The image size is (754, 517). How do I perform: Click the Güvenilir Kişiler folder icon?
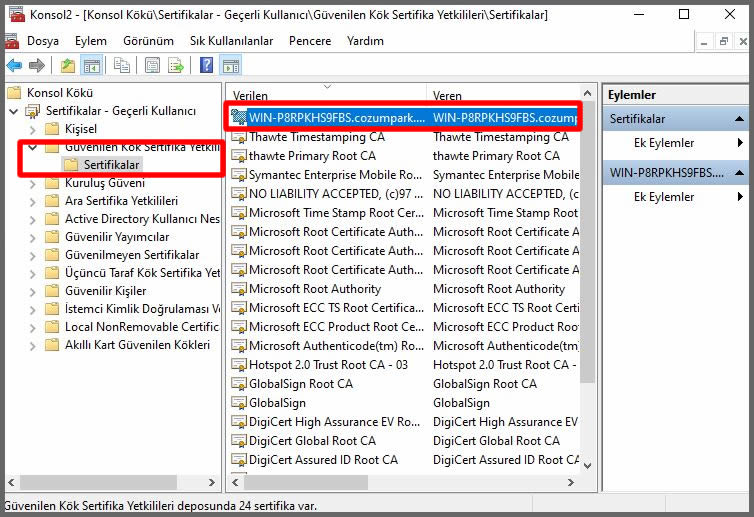point(52,291)
